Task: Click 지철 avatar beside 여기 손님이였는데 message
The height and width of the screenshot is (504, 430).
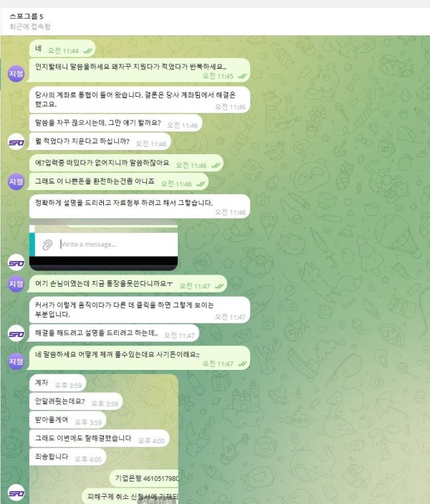Action: (x=16, y=284)
